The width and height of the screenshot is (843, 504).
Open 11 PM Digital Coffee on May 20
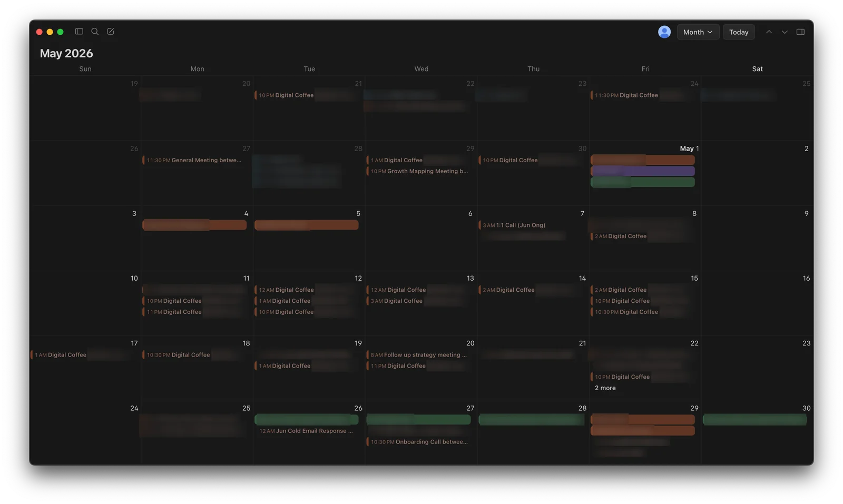pos(418,366)
